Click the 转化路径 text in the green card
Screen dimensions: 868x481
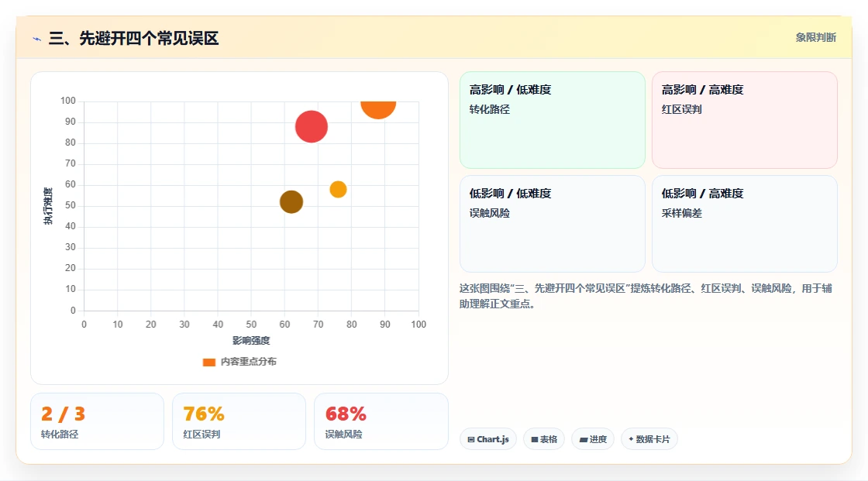[489, 109]
